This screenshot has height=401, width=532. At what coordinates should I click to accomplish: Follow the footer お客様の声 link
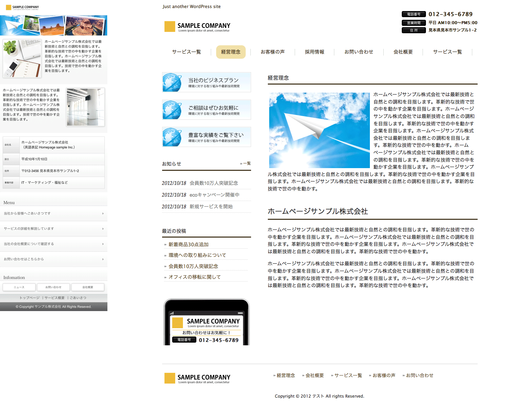click(x=384, y=375)
